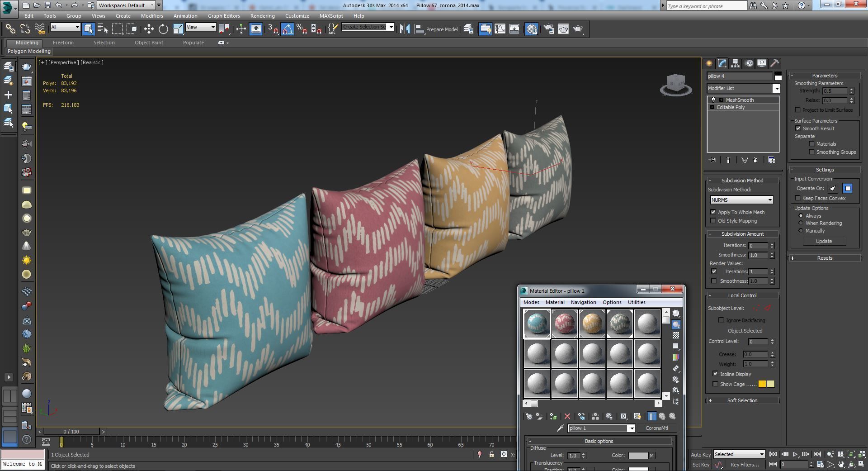Expand the Resets rollout
The width and height of the screenshot is (868, 471).
[825, 258]
